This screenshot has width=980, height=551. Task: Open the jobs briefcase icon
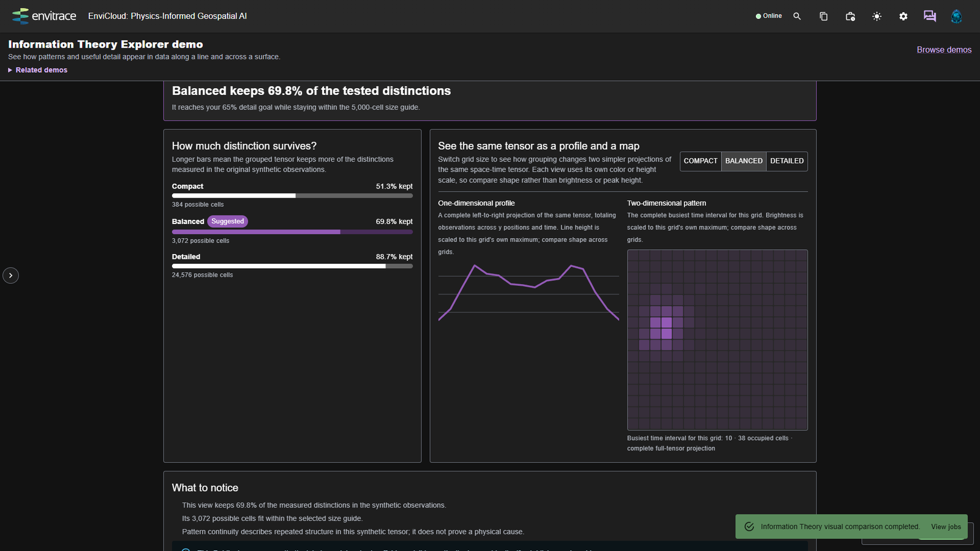click(x=850, y=17)
